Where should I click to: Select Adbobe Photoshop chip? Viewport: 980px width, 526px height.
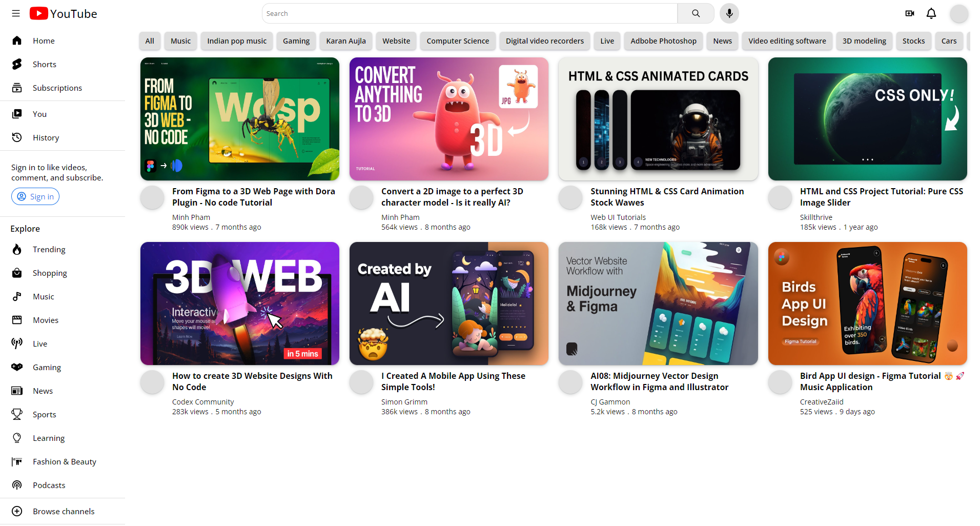(663, 41)
